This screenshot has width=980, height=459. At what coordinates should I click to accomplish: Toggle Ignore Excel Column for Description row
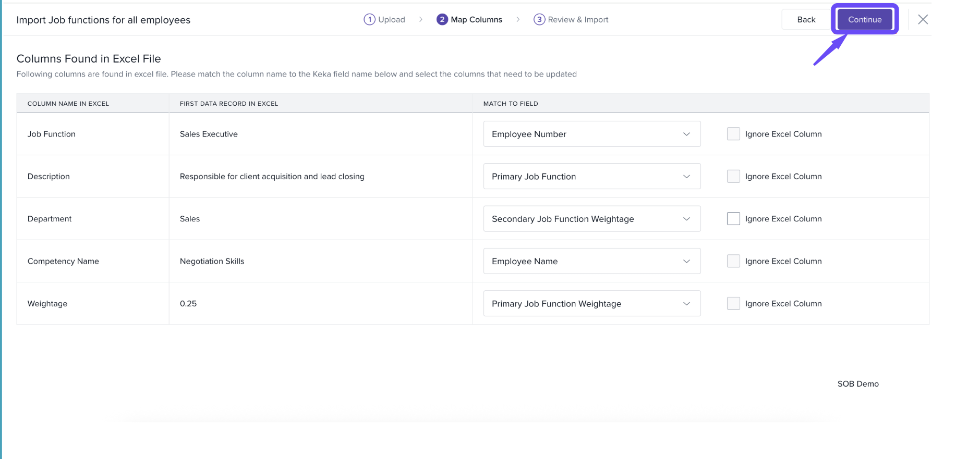[733, 177]
